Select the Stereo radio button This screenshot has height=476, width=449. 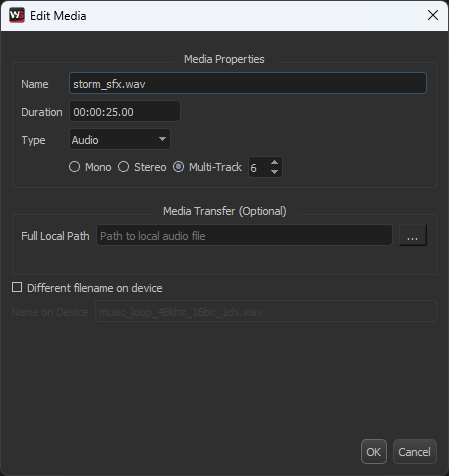pos(123,167)
